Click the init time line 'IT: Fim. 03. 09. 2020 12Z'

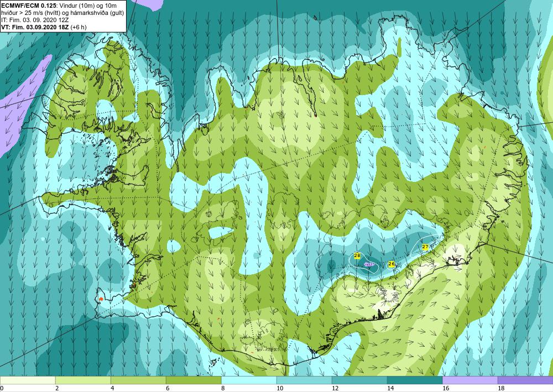(35, 20)
